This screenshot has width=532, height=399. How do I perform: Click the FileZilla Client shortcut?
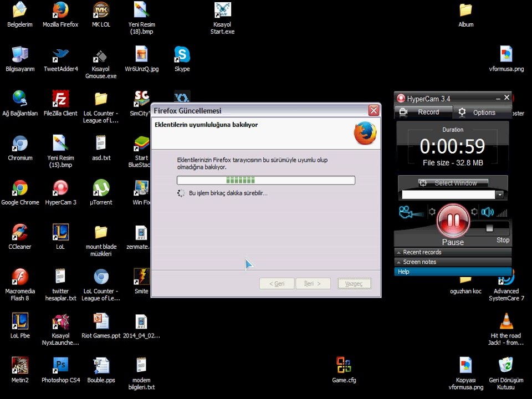60,99
